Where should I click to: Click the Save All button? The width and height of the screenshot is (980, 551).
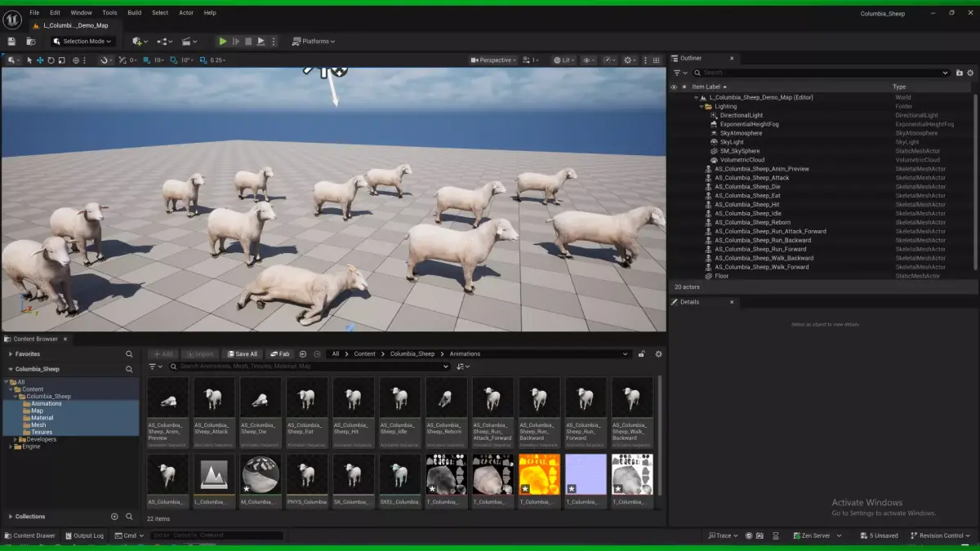242,354
